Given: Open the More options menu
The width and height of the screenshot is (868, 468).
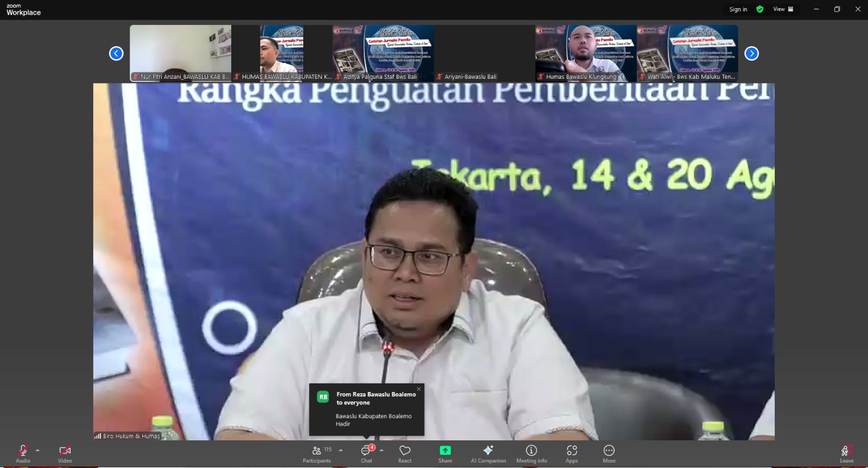Looking at the screenshot, I should pos(609,453).
